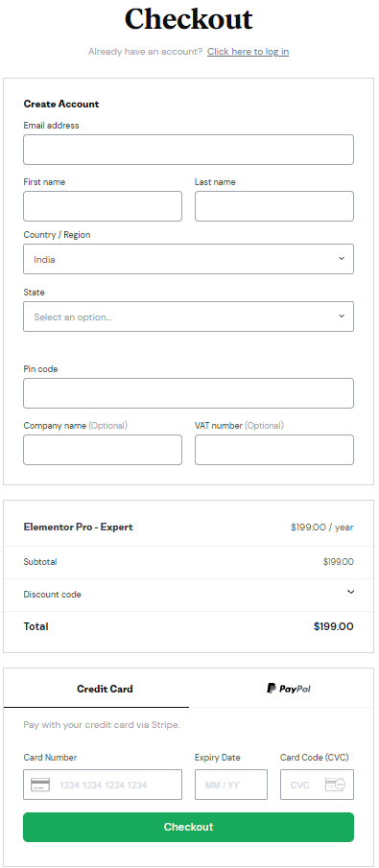Expand the Discount code chevron
379x868 pixels.
click(x=350, y=592)
